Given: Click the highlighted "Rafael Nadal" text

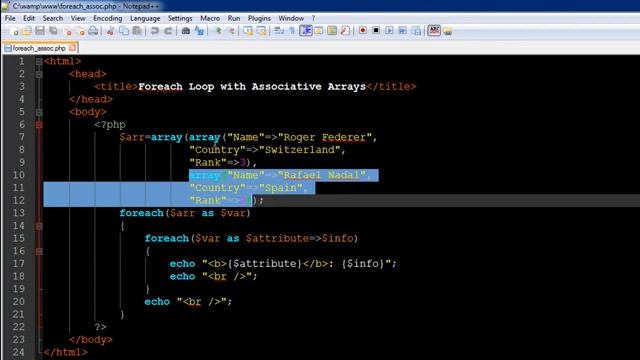Looking at the screenshot, I should [x=322, y=175].
